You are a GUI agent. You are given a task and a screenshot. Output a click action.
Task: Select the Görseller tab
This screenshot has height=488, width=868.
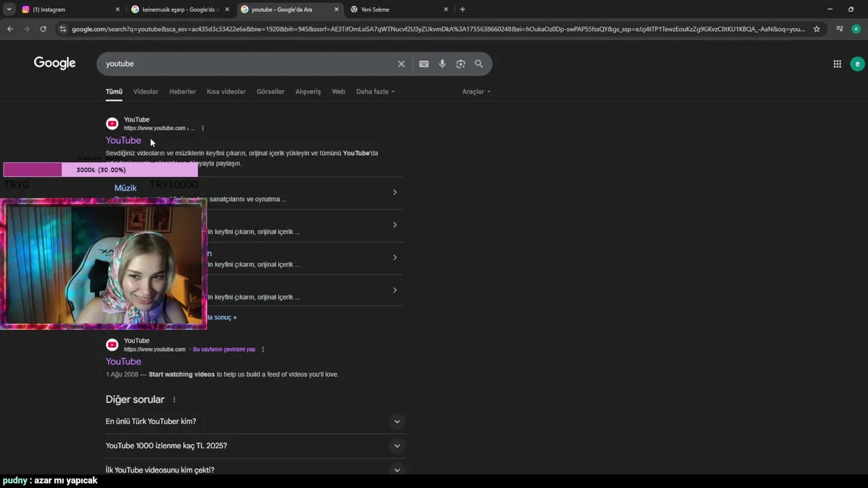(271, 91)
